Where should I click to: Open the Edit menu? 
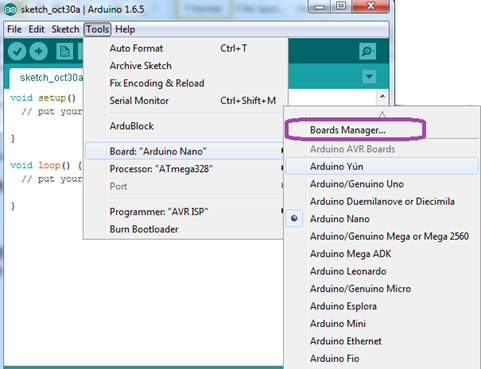coord(36,29)
